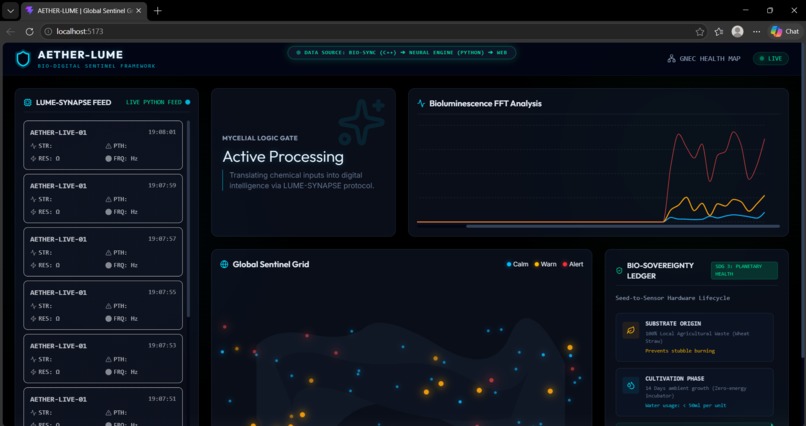806x426 pixels.
Task: Click the data source pipeline banner
Action: click(x=401, y=52)
